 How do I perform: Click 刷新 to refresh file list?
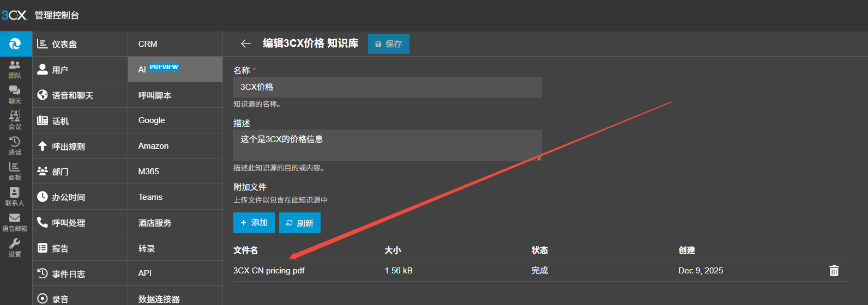tap(300, 223)
